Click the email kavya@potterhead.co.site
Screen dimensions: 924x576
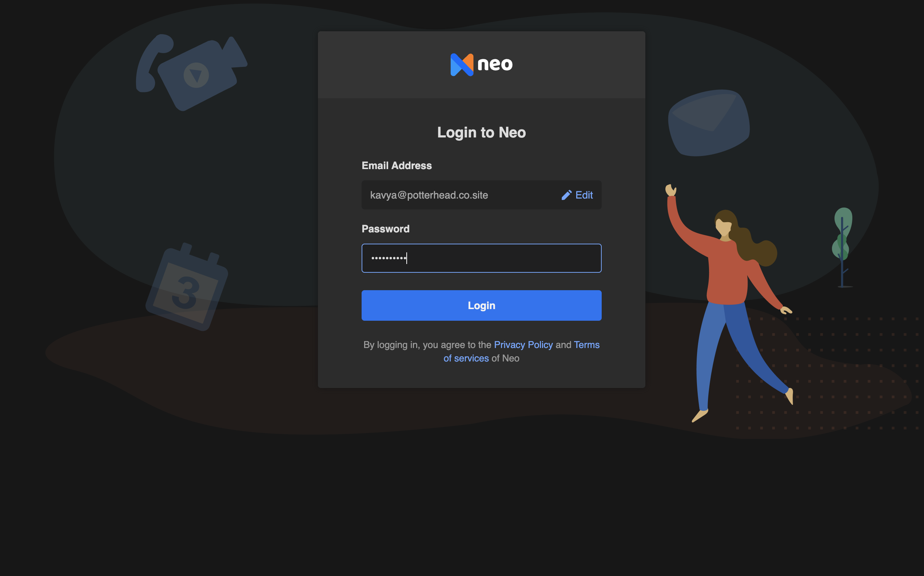tap(429, 195)
